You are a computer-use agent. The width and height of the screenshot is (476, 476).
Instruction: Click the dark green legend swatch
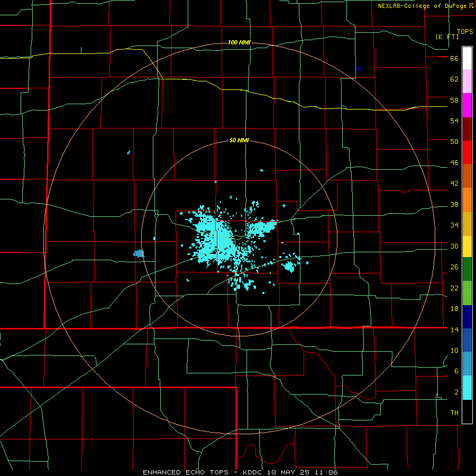click(x=467, y=269)
